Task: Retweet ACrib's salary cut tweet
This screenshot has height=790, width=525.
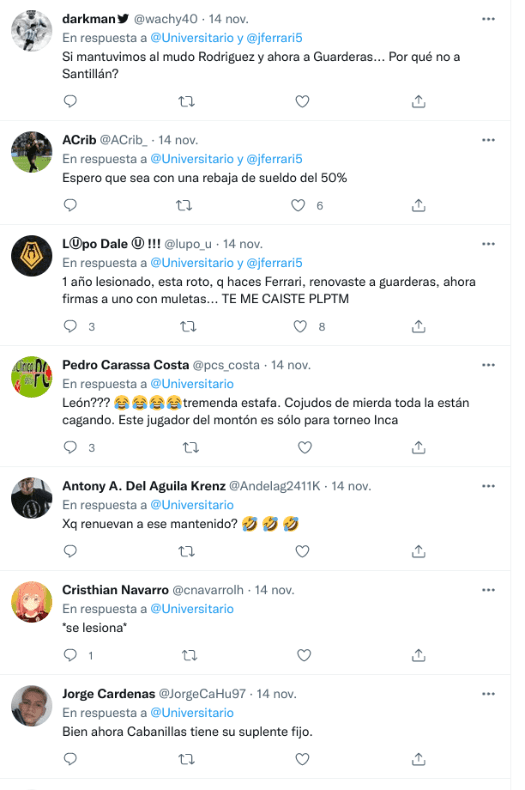Action: [x=184, y=206]
